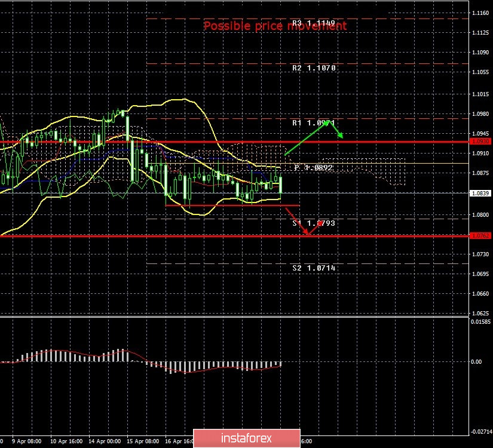
Task: Click the 15 Apr 08:00 time label
Action: pos(143,441)
